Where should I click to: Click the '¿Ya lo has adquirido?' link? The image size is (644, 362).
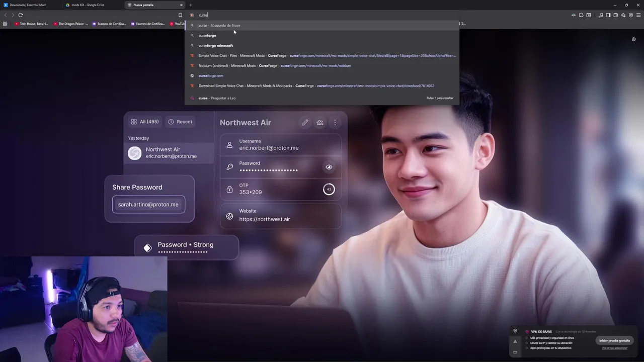click(614, 348)
